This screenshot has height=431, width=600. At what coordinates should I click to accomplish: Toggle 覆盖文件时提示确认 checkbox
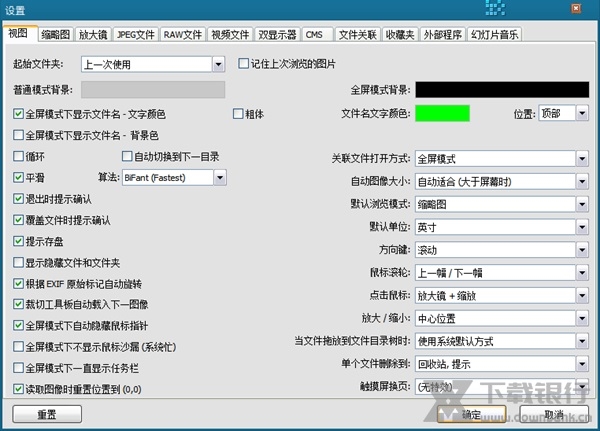click(x=18, y=220)
